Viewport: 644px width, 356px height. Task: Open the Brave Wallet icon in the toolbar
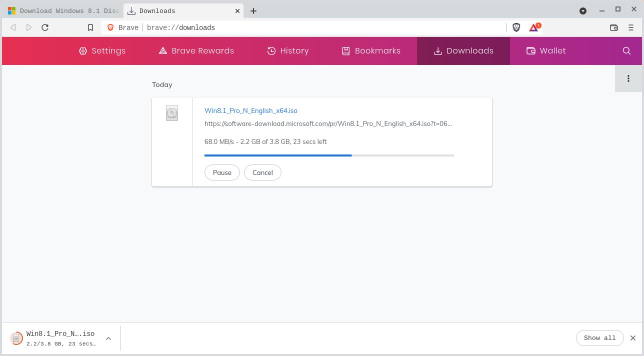614,27
